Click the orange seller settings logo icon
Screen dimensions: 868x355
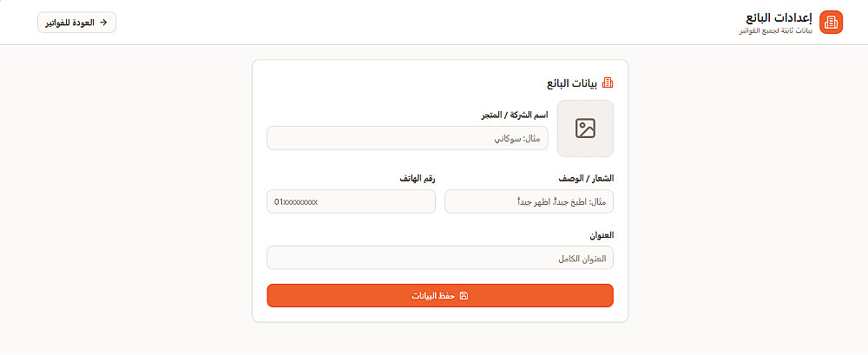pyautogui.click(x=831, y=23)
